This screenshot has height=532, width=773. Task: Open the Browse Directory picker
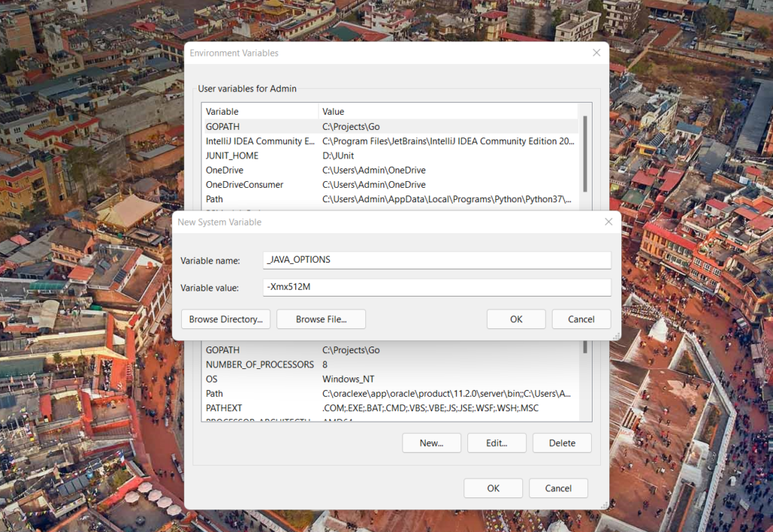click(225, 319)
